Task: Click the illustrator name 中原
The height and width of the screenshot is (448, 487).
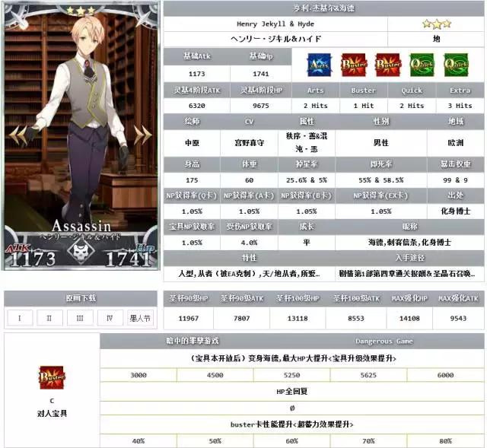Action: pyautogui.click(x=192, y=143)
